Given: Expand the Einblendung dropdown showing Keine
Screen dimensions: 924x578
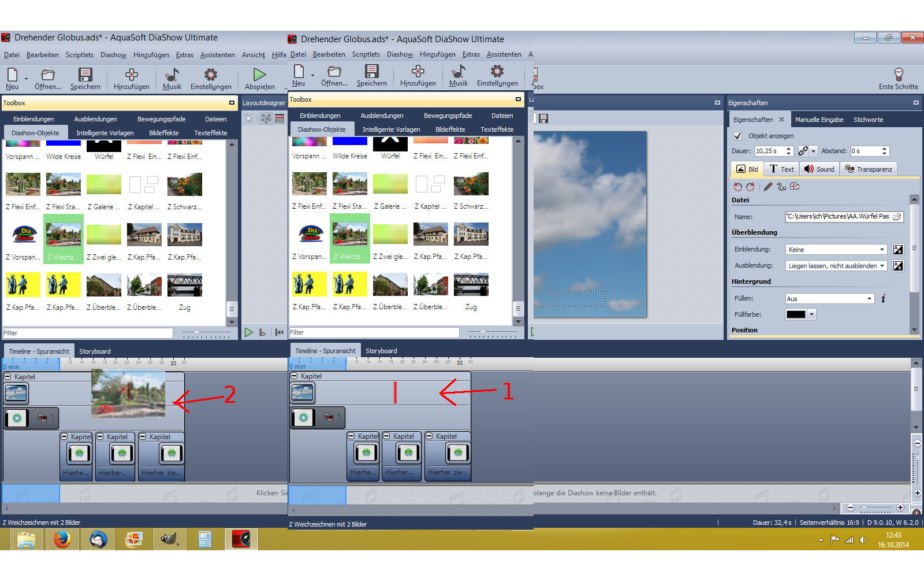Looking at the screenshot, I should click(x=882, y=250).
